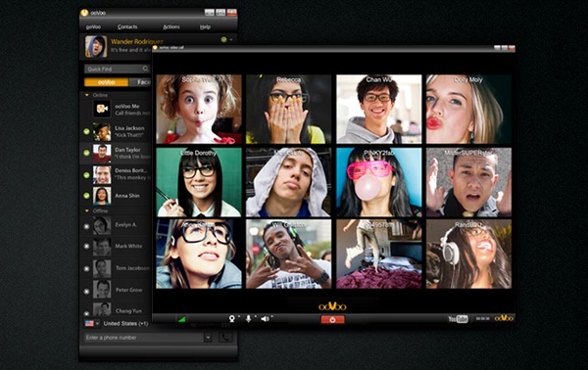The height and width of the screenshot is (370, 588).
Task: Open the webcam options arrow
Action: [239, 317]
